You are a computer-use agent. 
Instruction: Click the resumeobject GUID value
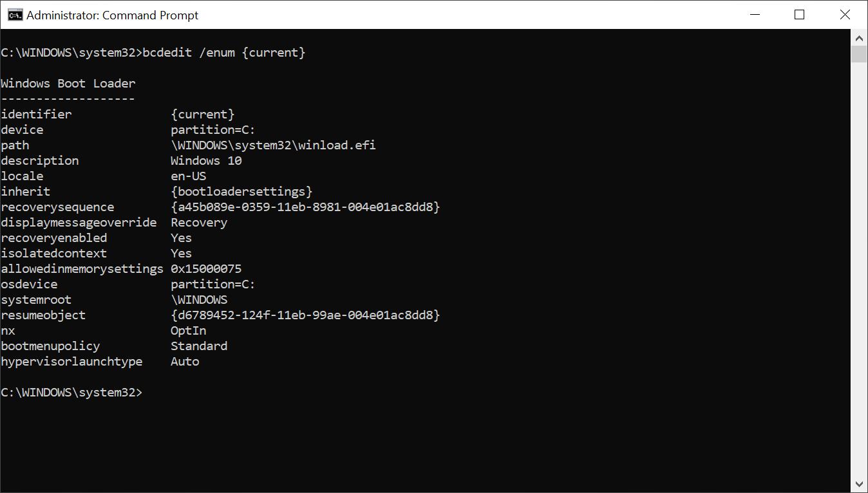click(x=305, y=315)
